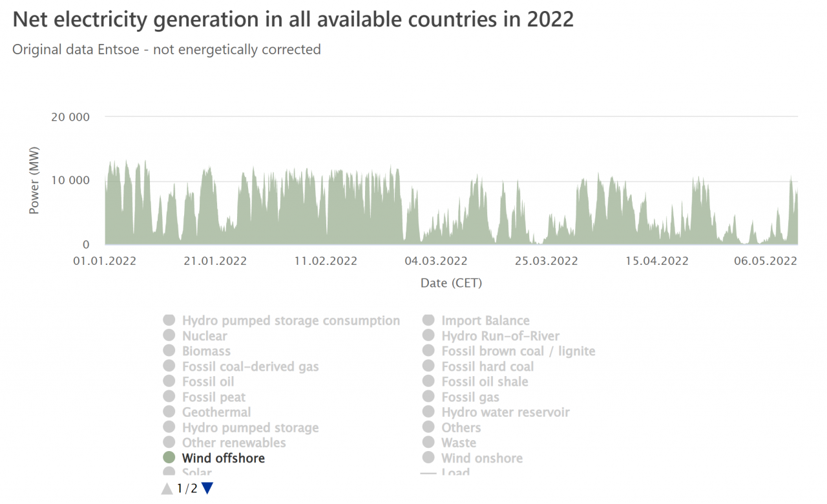This screenshot has width=827, height=504.
Task: Click the Fossil gas legend marker
Action: 428,397
